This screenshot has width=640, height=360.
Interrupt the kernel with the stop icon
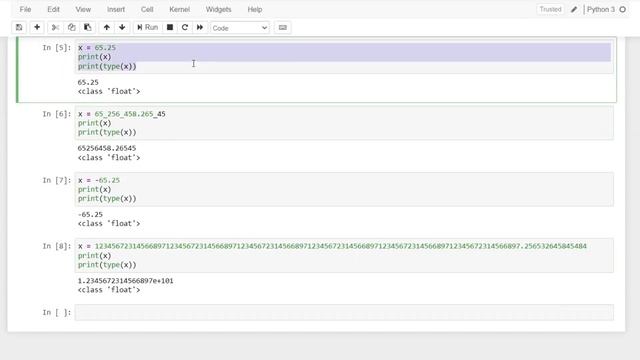(170, 27)
